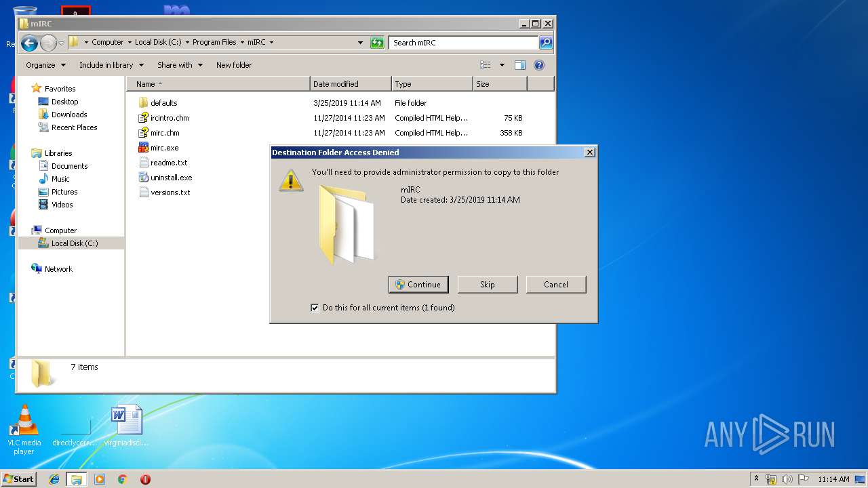868x488 pixels.
Task: Click the Search mIRC input field
Action: click(465, 43)
